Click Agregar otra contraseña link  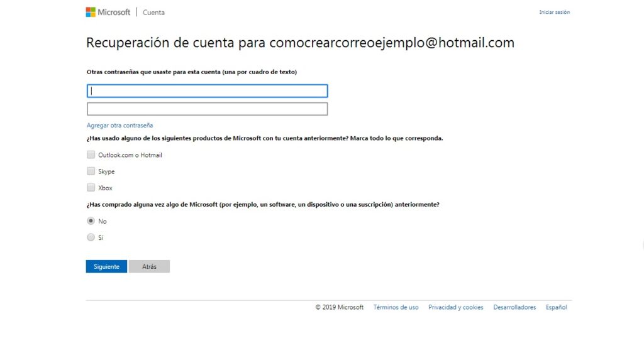click(119, 126)
